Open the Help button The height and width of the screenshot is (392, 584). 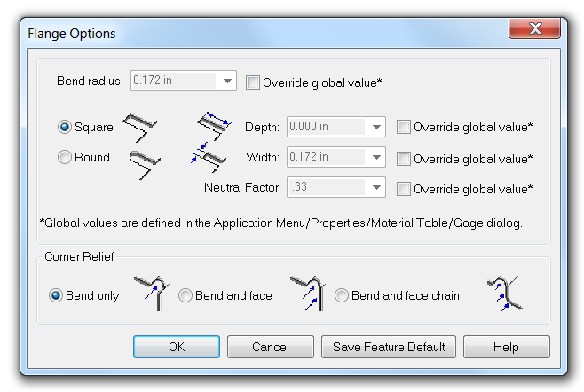(506, 347)
